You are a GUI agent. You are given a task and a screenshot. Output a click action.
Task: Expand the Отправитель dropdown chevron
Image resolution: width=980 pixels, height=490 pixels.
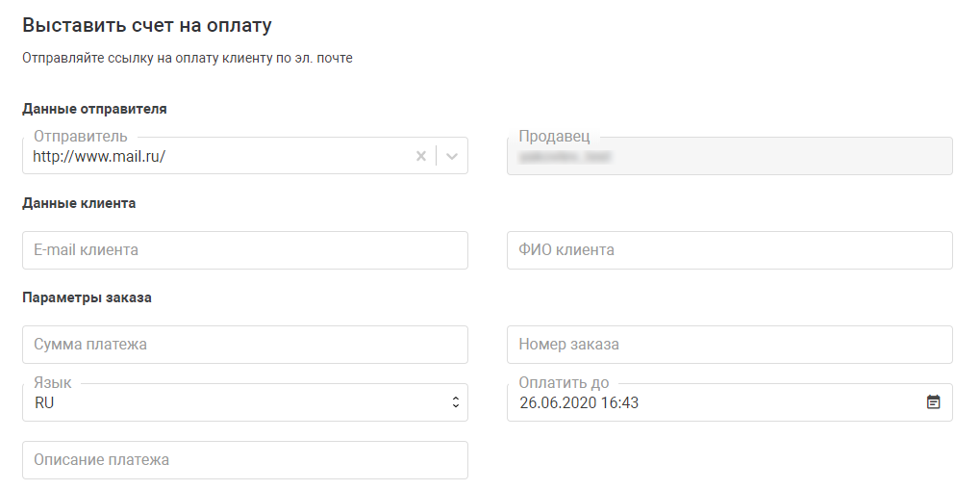(x=452, y=157)
